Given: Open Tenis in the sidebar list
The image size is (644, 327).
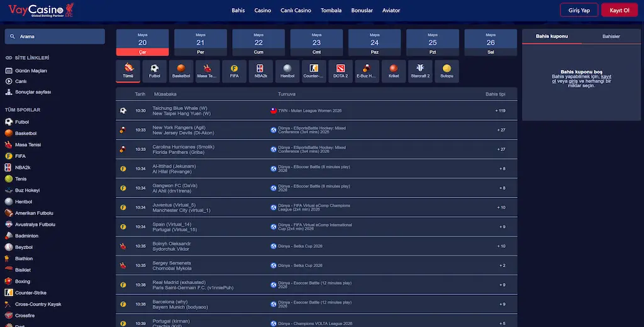Looking at the screenshot, I should tap(21, 179).
